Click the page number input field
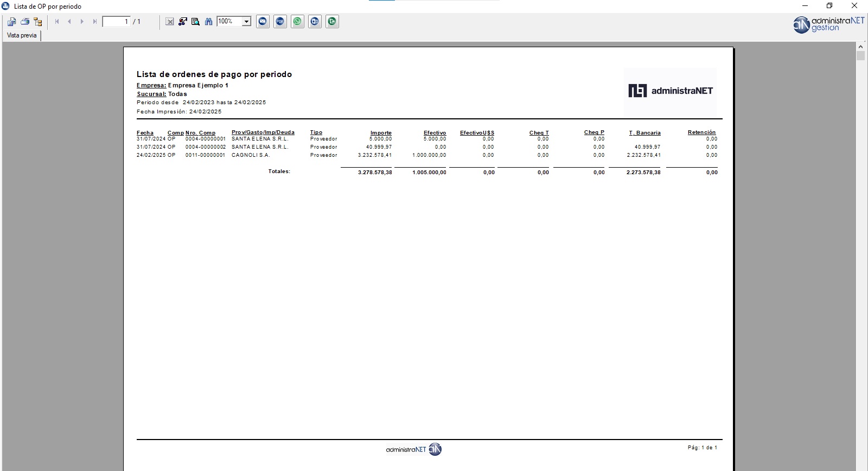868x471 pixels. point(117,22)
